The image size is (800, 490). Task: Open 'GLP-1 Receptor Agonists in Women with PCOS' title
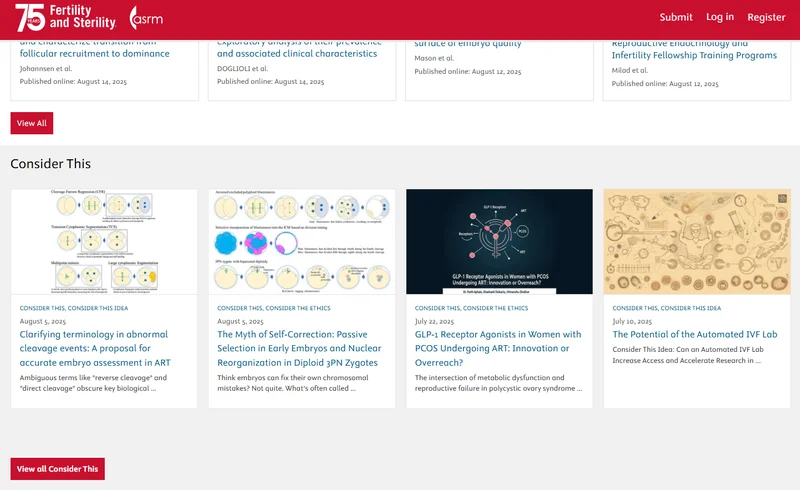coord(498,348)
